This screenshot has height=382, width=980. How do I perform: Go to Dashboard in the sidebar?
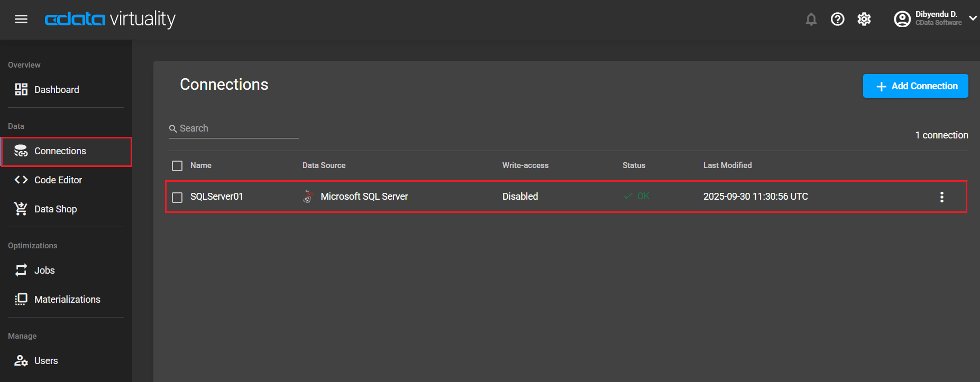click(57, 90)
